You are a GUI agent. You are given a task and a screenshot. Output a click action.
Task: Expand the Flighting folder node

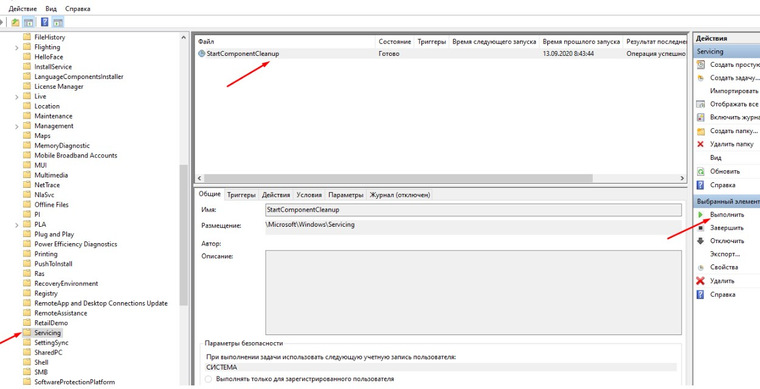click(17, 47)
